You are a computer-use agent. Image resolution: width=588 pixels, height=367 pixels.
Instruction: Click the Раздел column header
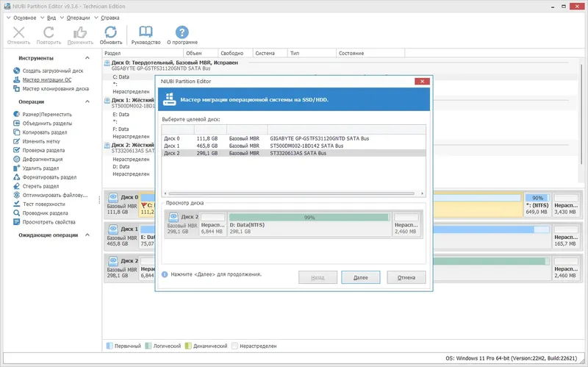pyautogui.click(x=143, y=53)
